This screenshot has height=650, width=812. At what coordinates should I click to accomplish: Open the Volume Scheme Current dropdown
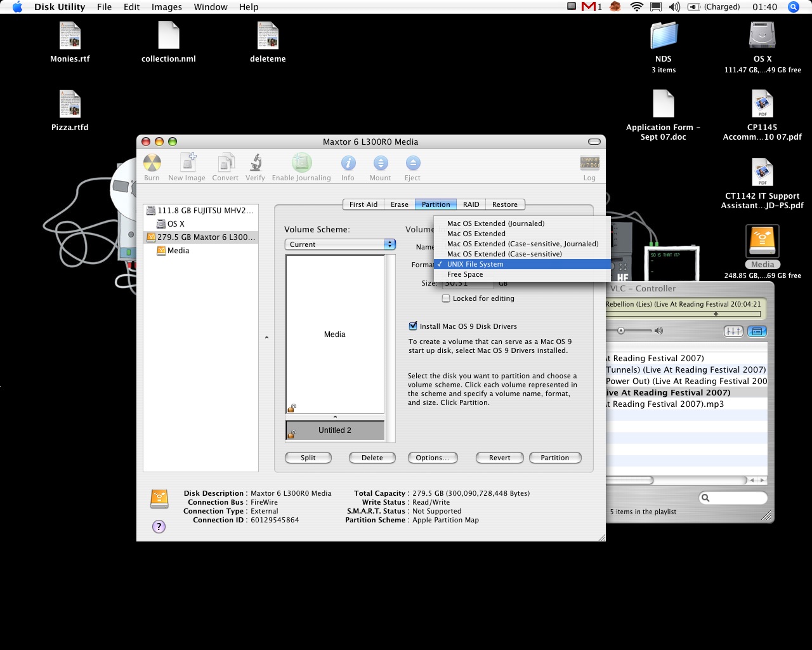[x=340, y=244]
